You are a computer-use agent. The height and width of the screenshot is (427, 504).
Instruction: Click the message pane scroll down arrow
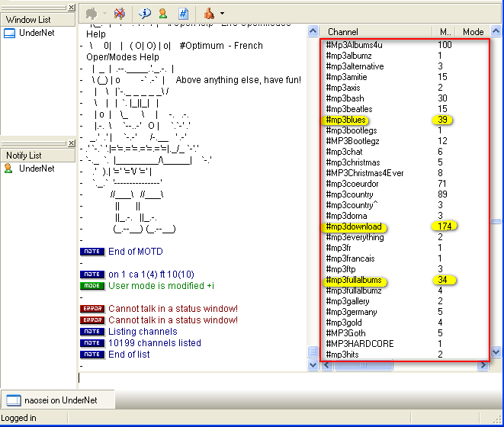click(313, 365)
